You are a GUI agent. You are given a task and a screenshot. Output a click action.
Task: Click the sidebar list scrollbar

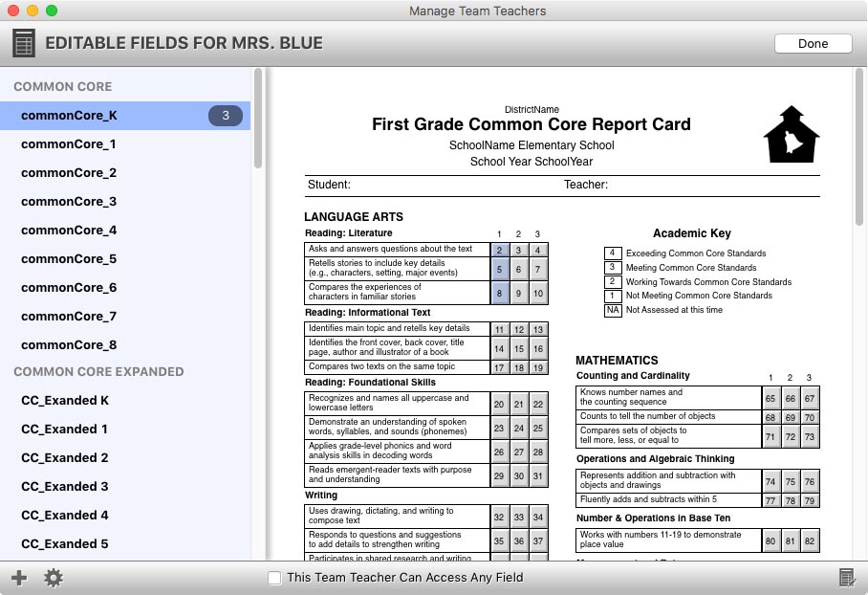(257, 119)
